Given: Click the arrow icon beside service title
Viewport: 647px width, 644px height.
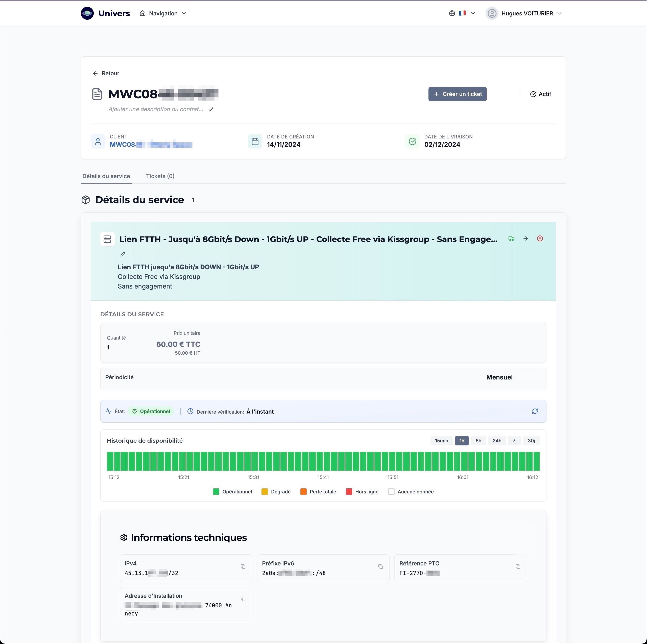Looking at the screenshot, I should click(525, 238).
